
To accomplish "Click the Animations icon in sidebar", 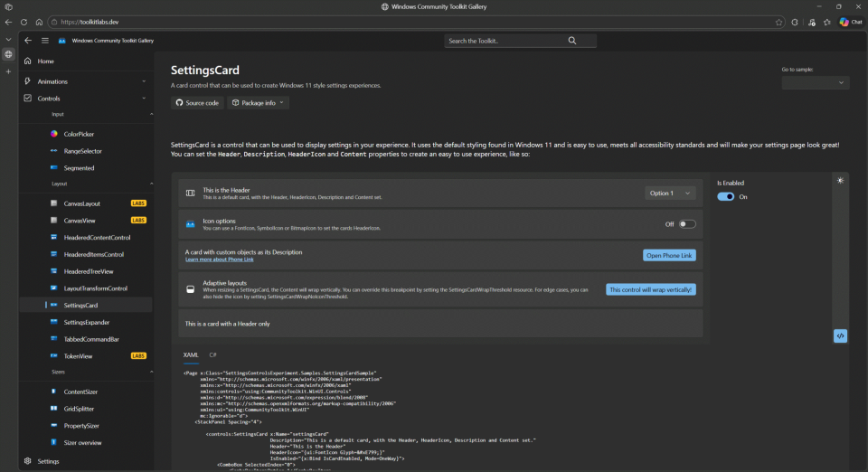I will click(28, 81).
